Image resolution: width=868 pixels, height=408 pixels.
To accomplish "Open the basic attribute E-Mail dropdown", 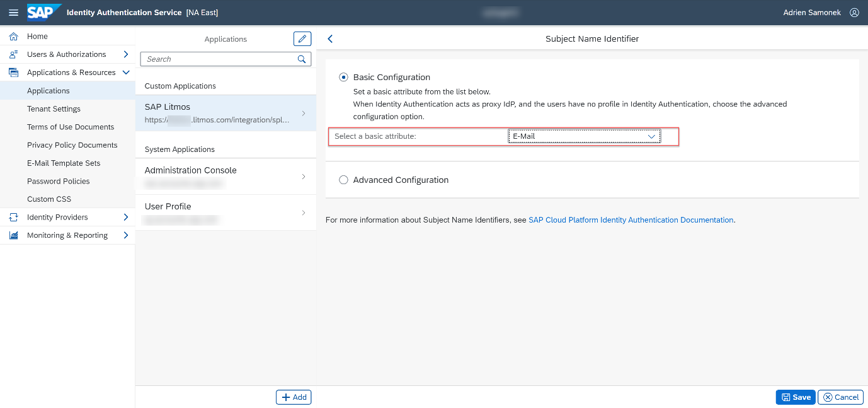I will [584, 136].
